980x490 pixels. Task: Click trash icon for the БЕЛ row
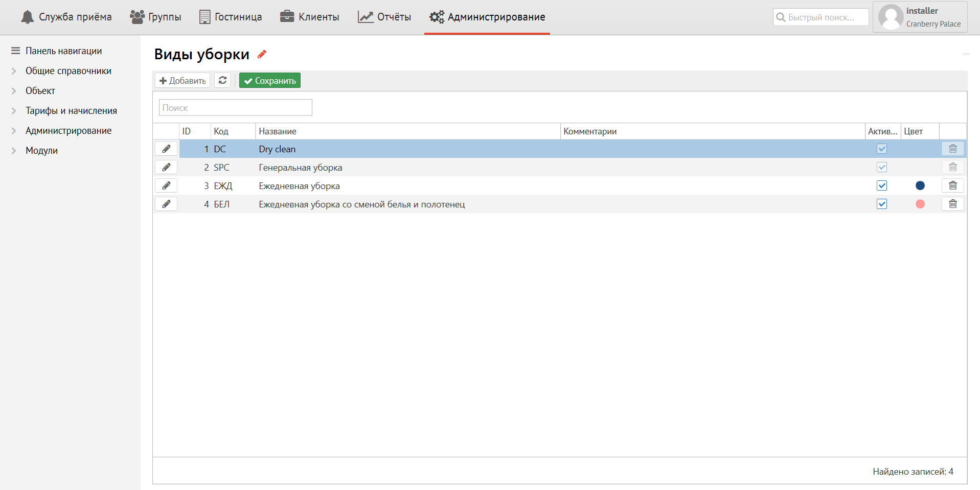pos(952,204)
